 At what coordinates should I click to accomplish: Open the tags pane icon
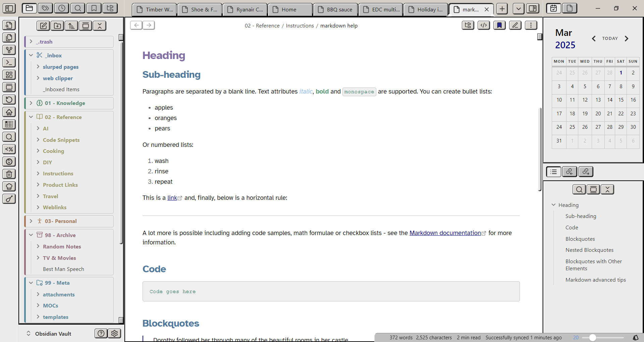[x=45, y=8]
